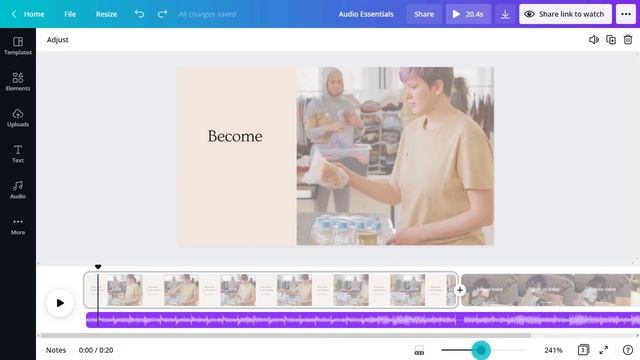The image size is (640, 360).
Task: Duplicate the page with the copy icon
Action: click(611, 40)
